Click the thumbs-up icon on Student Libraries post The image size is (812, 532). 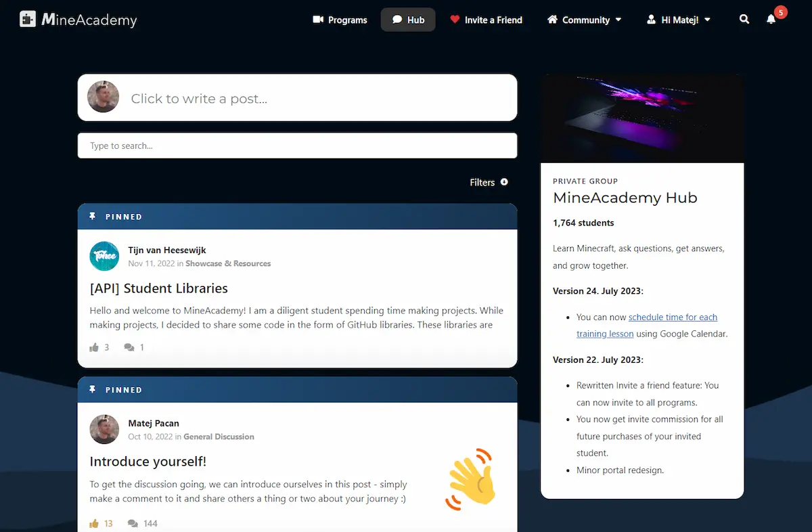coord(94,347)
